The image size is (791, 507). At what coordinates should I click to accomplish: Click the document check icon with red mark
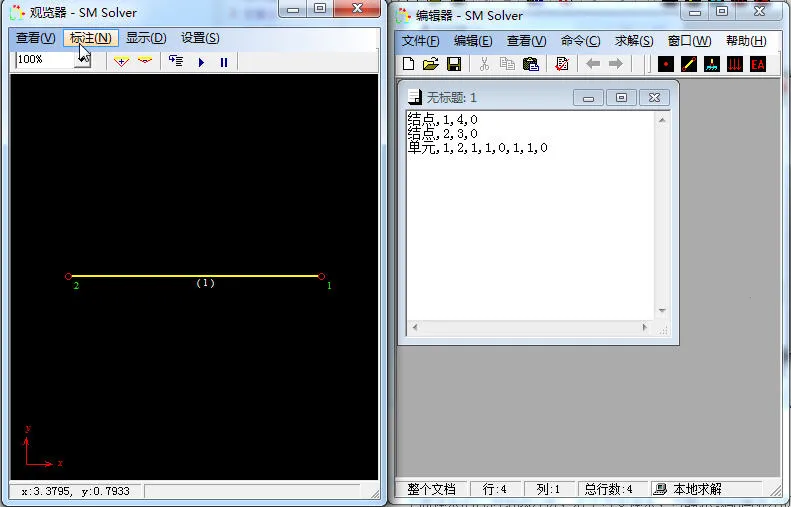(x=562, y=64)
